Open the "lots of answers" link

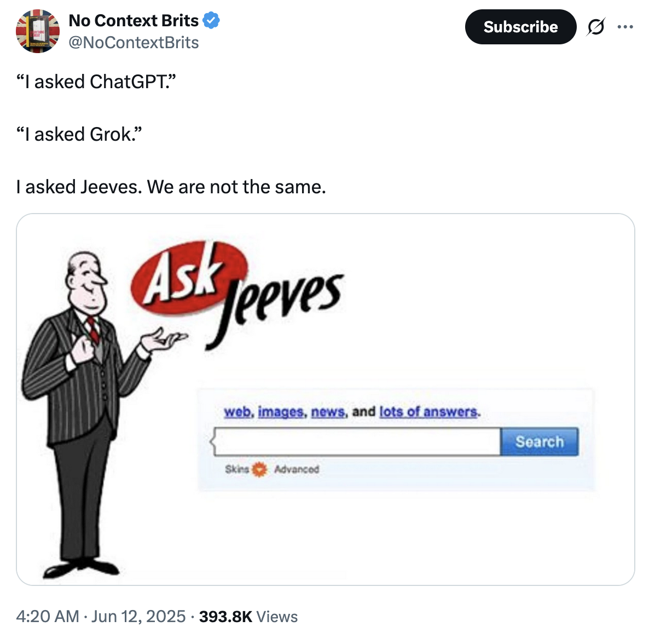(428, 412)
